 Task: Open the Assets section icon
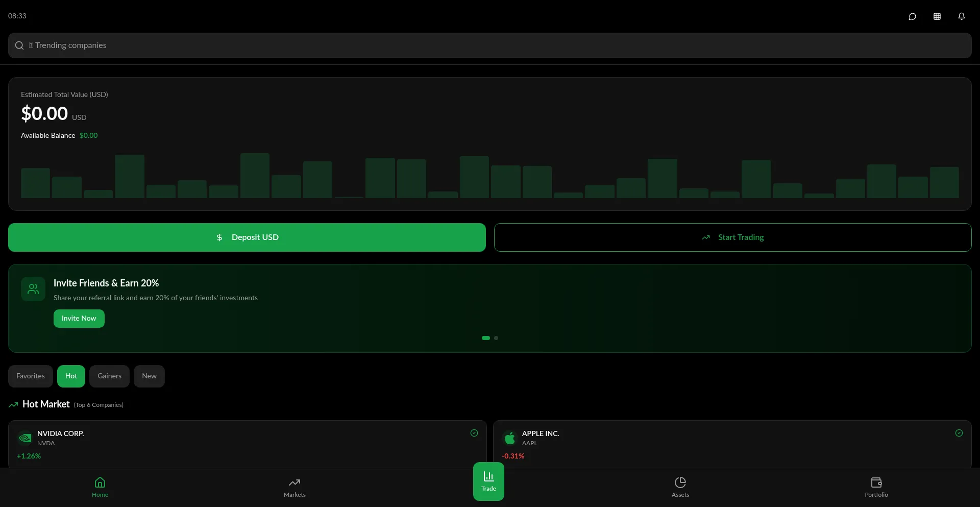point(680,487)
